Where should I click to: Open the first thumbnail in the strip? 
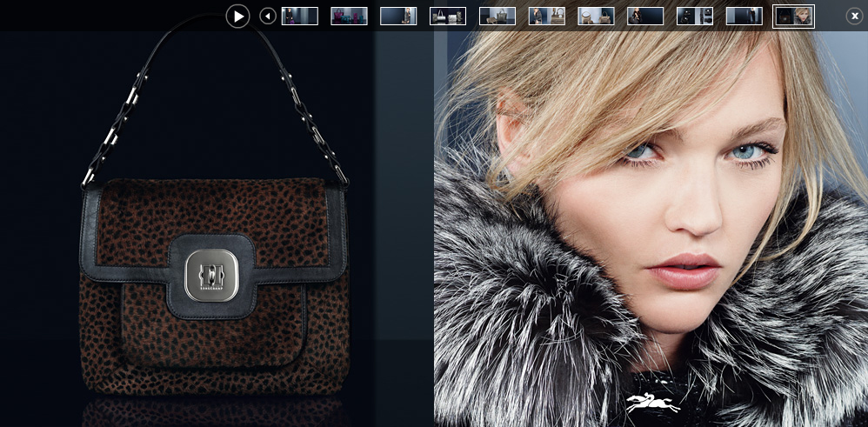coord(300,16)
